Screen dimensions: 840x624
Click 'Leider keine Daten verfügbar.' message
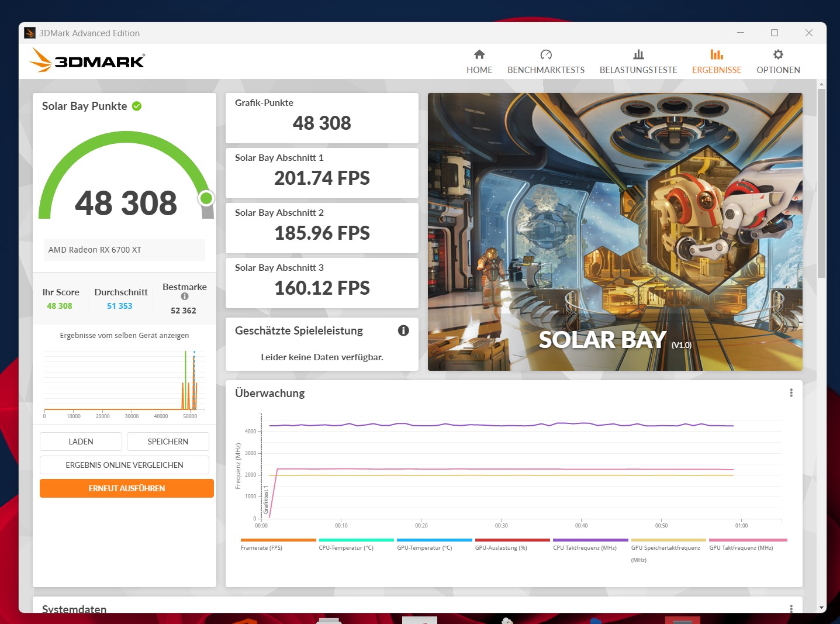click(322, 357)
